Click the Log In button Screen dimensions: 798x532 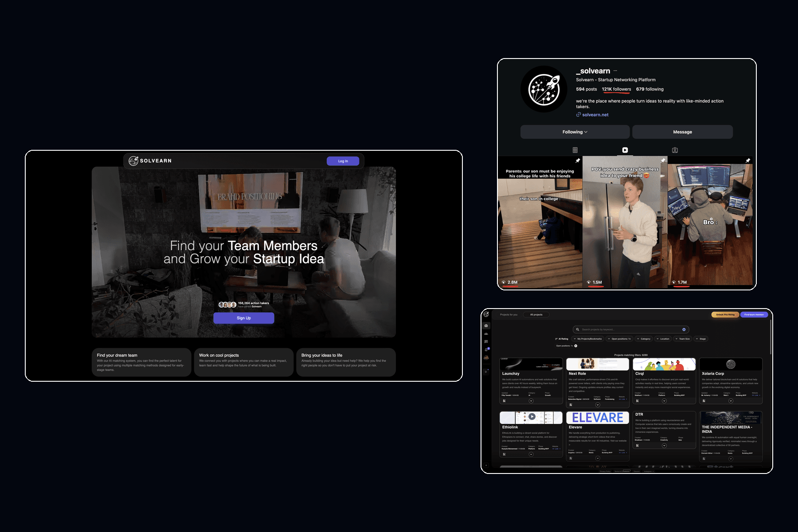343,161
